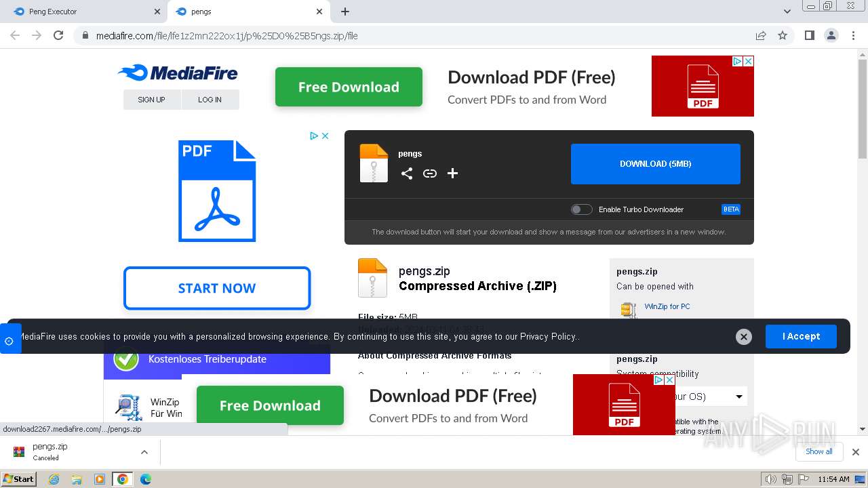Dismiss the cookie notice with X icon
The image size is (868, 488).
744,336
